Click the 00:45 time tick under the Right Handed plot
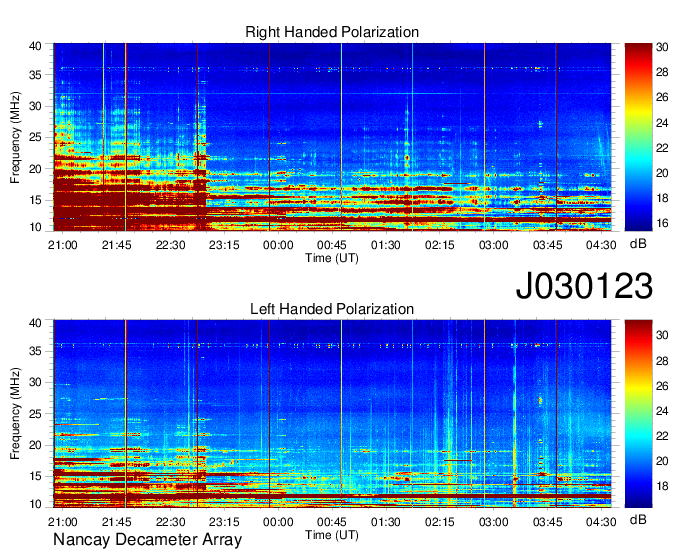680x552 pixels. point(332,245)
